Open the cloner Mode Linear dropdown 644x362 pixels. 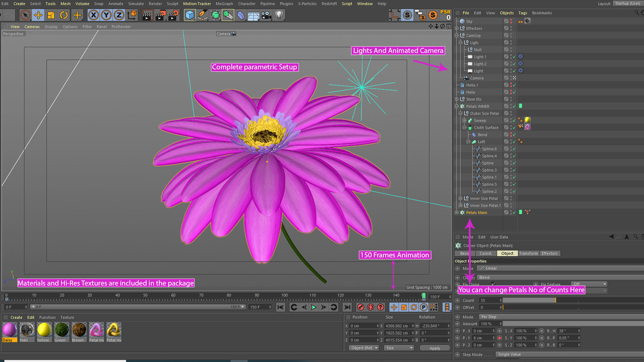click(560, 268)
